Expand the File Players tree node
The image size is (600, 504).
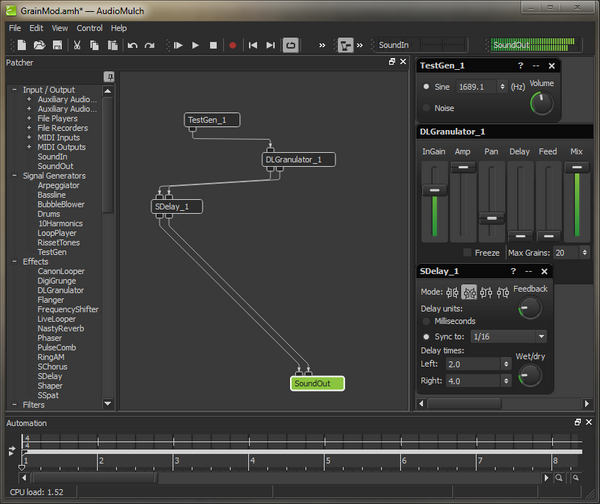(28, 119)
